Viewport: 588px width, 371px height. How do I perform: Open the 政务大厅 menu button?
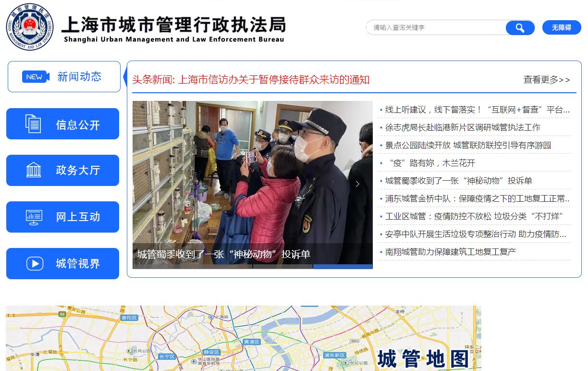62,170
